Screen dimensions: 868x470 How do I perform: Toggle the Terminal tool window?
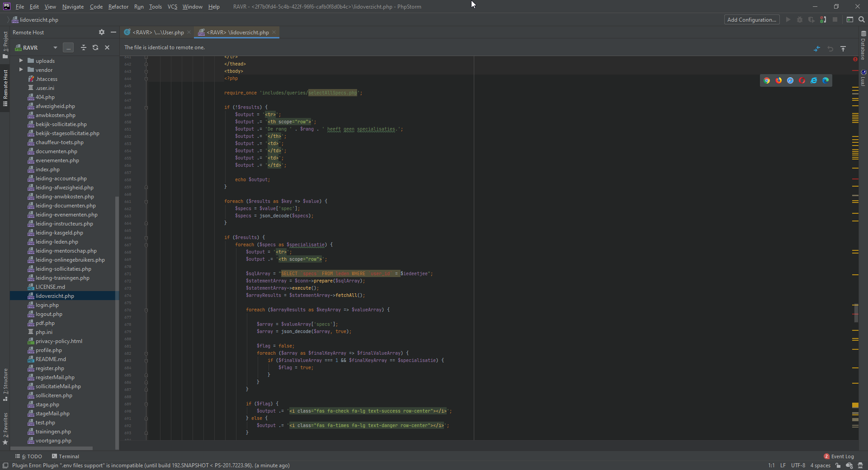(x=65, y=456)
